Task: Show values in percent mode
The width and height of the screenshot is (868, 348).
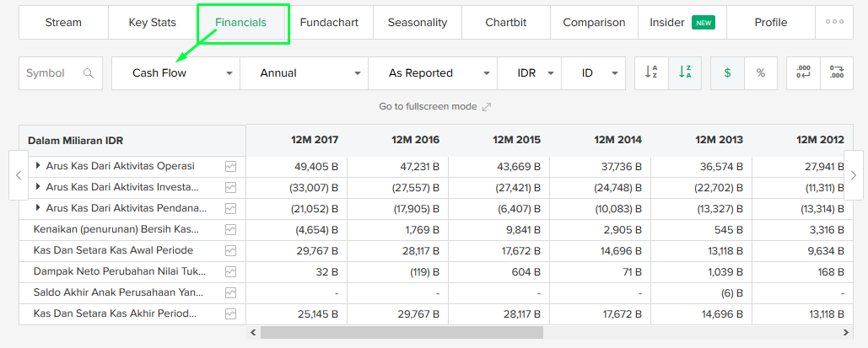Action: pos(761,73)
